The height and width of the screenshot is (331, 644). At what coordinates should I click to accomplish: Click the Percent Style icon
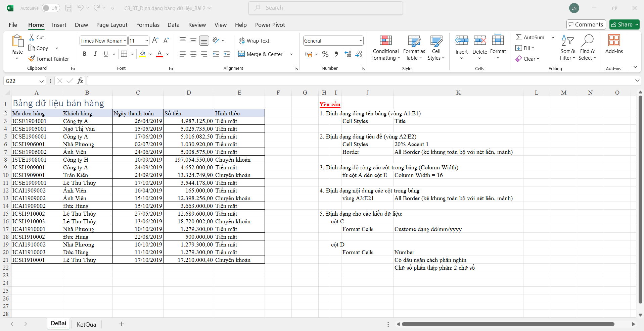click(x=325, y=54)
